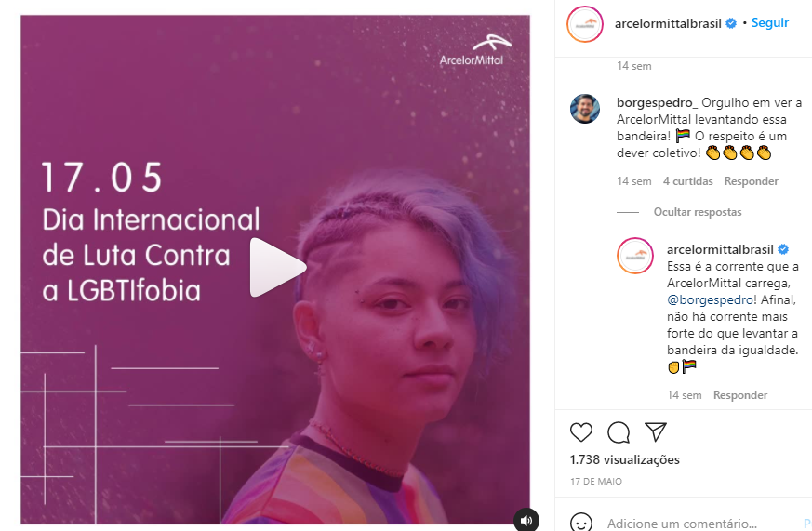Click the verified badge next to header username
Viewport: 812px width, 531px height.
pos(731,23)
